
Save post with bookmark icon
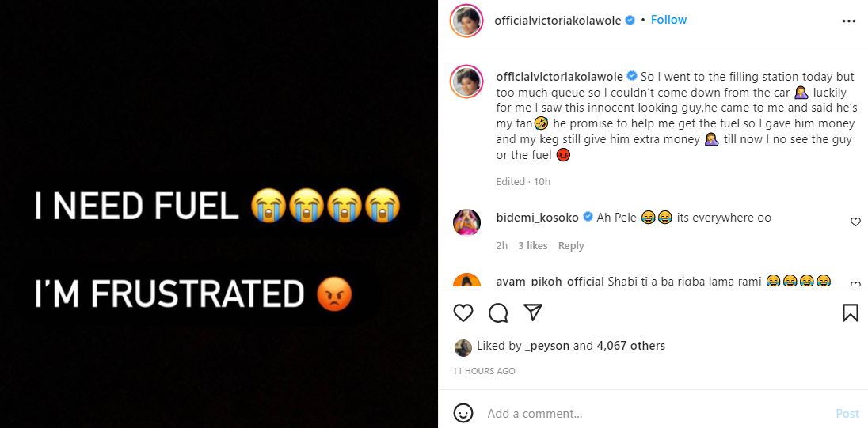[x=850, y=313]
